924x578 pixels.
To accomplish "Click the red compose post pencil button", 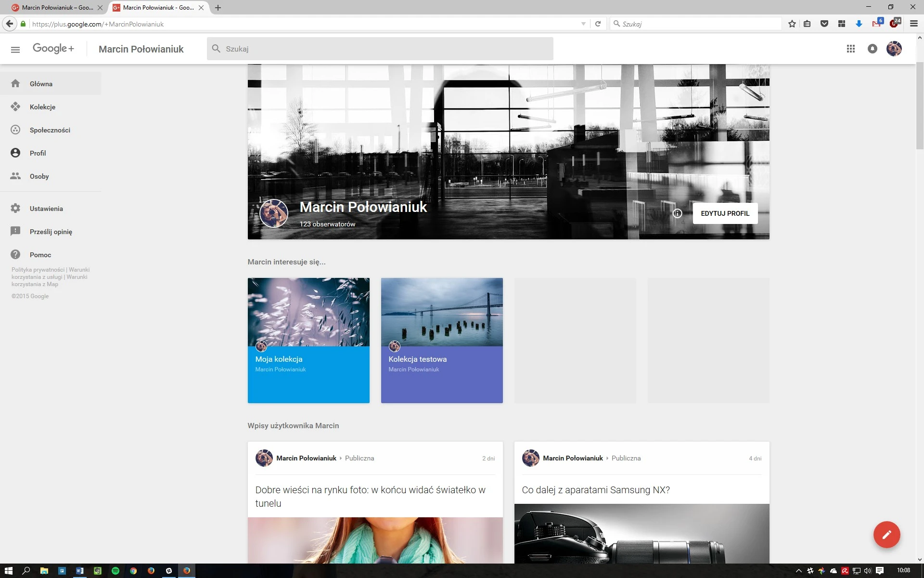I will coord(886,535).
